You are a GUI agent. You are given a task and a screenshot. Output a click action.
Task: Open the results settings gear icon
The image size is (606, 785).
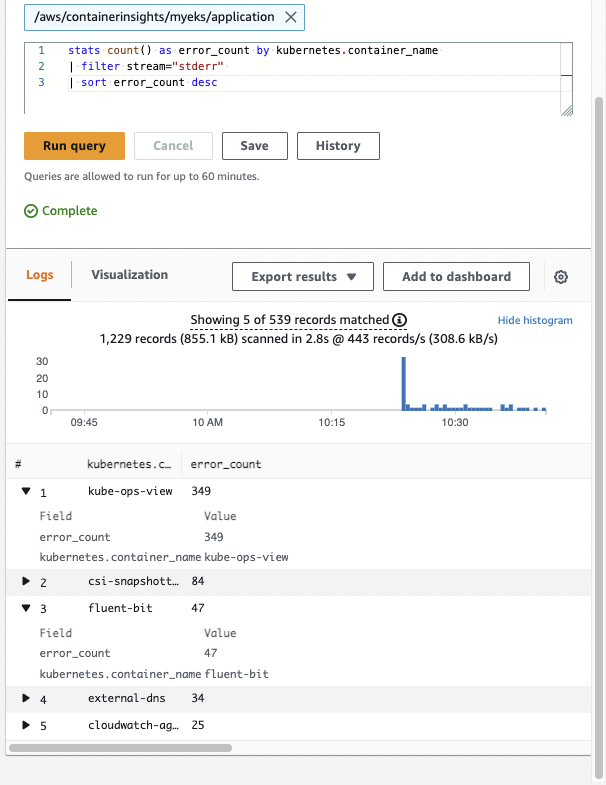click(561, 277)
